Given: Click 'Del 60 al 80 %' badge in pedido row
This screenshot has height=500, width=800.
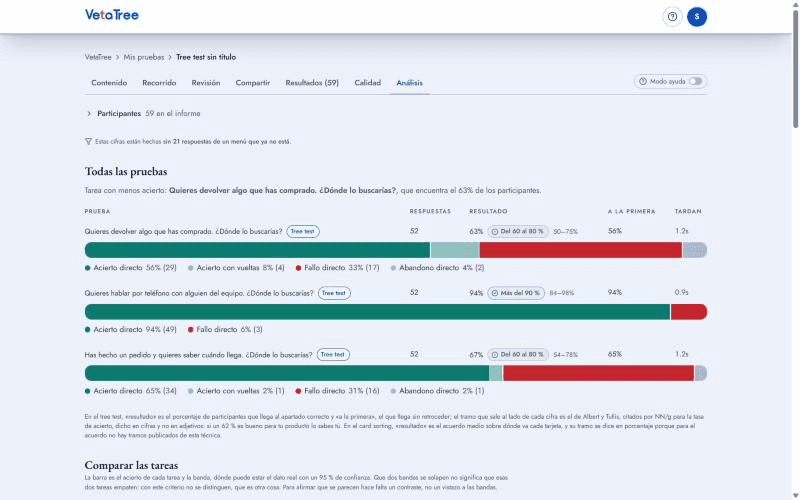Looking at the screenshot, I should [518, 355].
